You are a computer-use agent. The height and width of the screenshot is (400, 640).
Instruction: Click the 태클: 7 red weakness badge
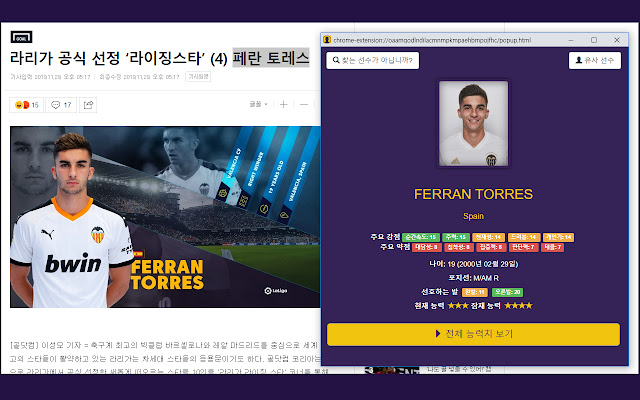(x=553, y=247)
